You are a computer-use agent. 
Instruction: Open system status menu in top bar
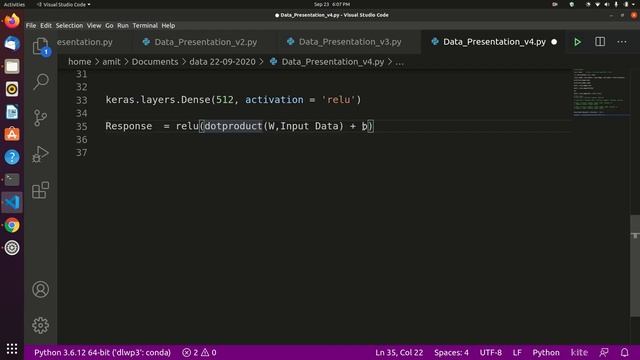pos(611,4)
